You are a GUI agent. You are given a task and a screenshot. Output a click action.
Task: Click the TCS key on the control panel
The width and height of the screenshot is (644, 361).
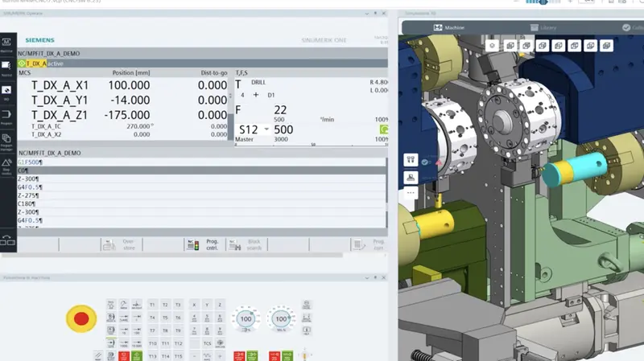pos(208,343)
